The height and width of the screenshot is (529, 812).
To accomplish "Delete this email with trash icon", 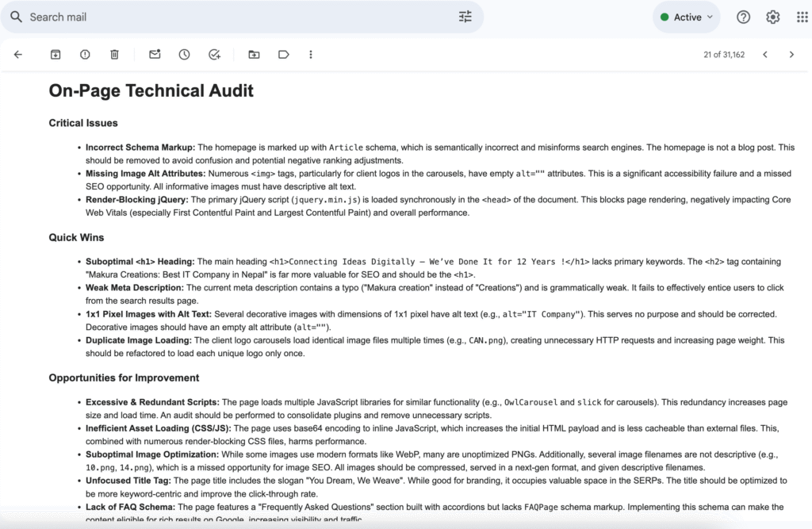I will point(114,55).
